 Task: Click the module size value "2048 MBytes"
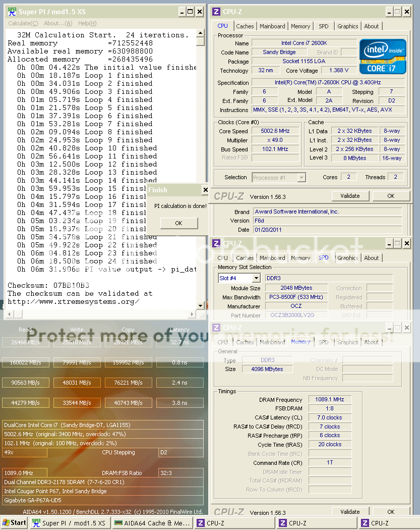296,288
